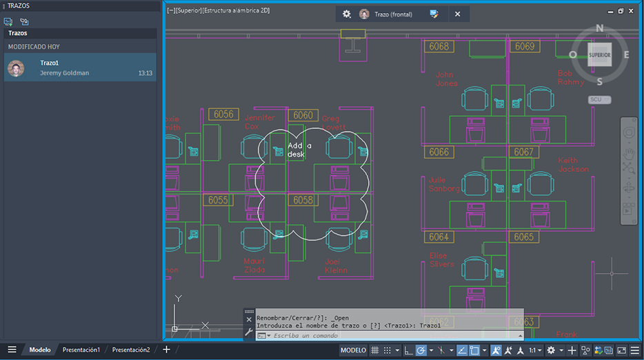Click the edit trace pencil icon

(x=434, y=14)
